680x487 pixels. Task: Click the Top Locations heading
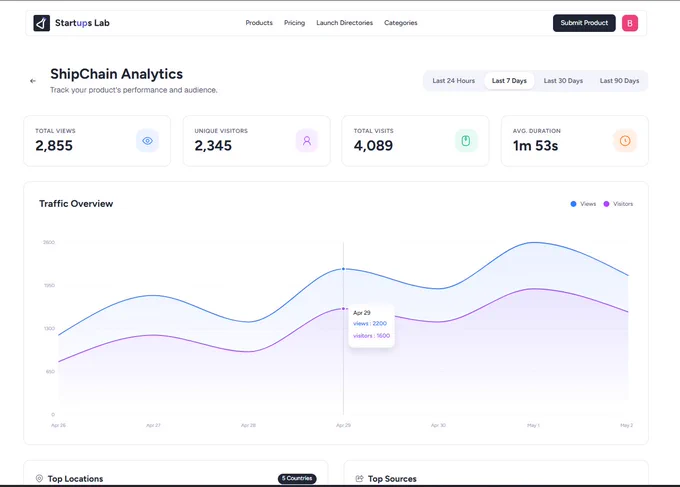(x=75, y=479)
